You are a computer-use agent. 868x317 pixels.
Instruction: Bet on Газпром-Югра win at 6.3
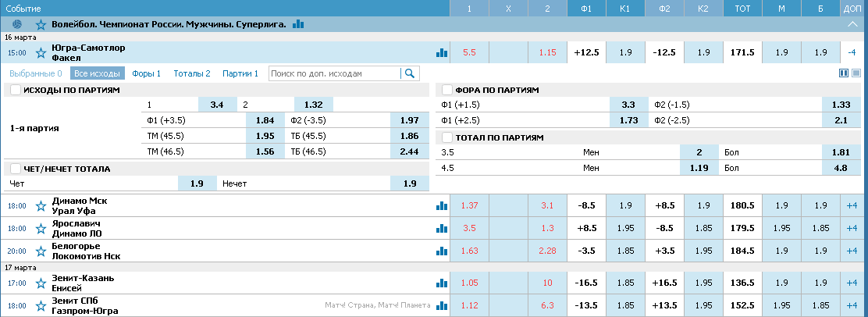pos(547,305)
